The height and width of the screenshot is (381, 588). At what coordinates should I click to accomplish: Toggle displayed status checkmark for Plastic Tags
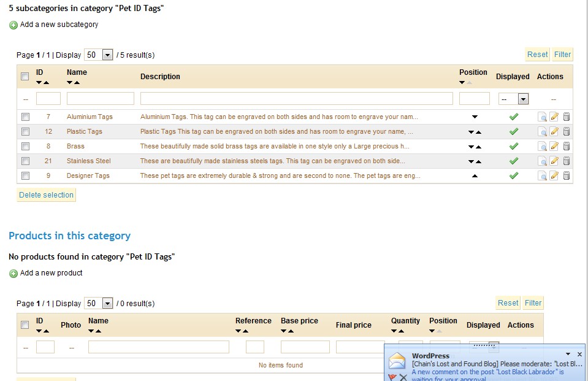click(514, 131)
